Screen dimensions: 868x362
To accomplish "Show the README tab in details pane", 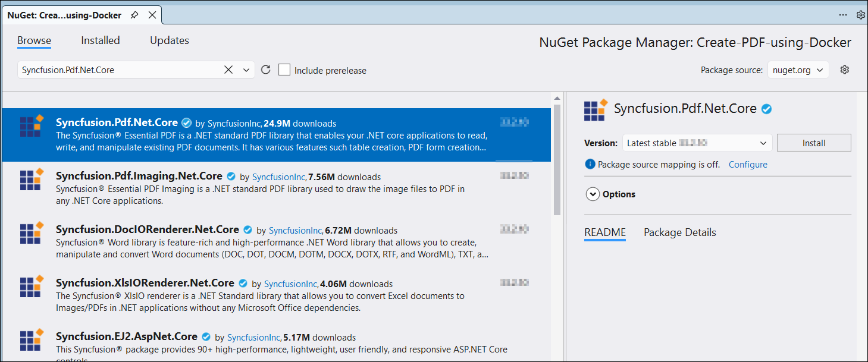I will [605, 232].
